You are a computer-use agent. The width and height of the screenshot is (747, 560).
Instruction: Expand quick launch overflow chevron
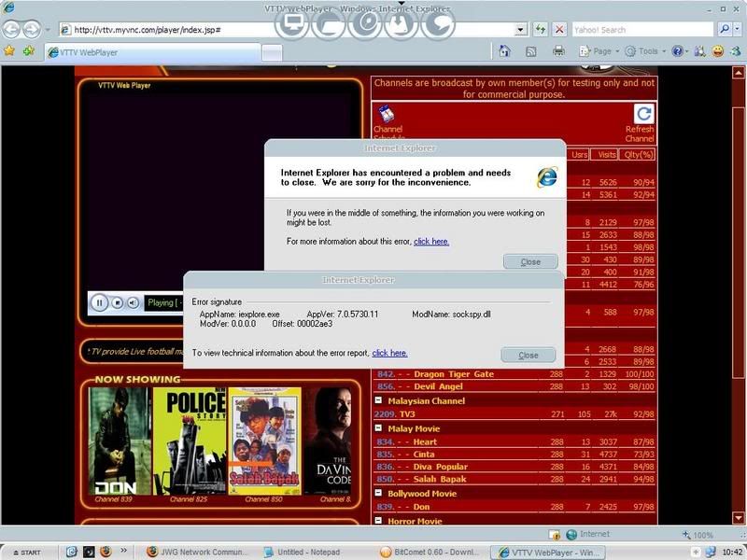click(123, 551)
